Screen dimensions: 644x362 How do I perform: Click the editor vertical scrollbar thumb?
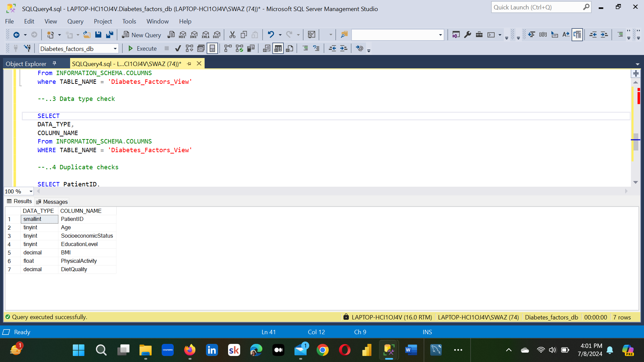[x=636, y=142]
